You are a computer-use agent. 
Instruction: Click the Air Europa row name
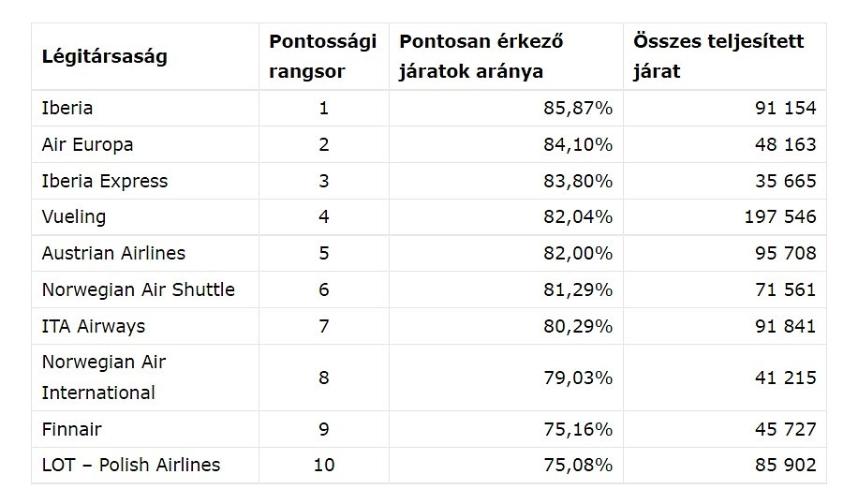[87, 144]
